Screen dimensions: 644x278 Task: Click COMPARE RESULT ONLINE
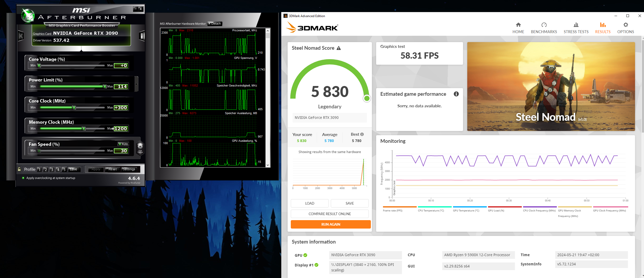tap(330, 214)
